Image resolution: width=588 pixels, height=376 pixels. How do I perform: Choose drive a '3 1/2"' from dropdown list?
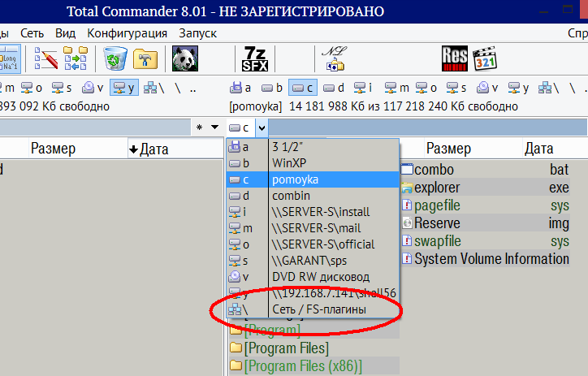tap(313, 147)
